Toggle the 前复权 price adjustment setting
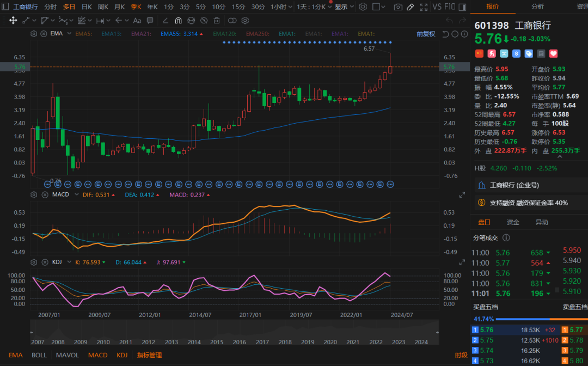 (426, 34)
